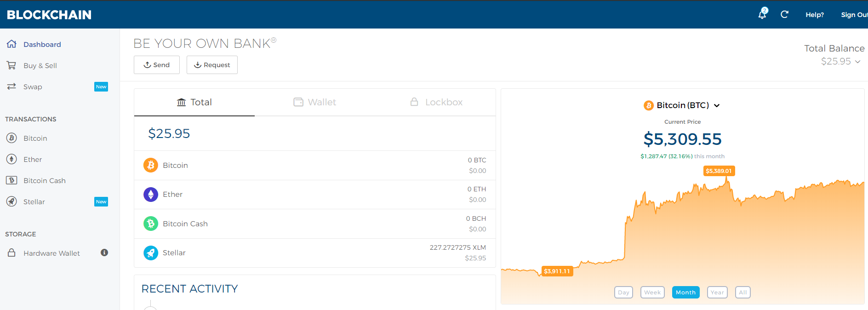Click the Stellar rocket icon in sidebar
The width and height of the screenshot is (868, 310).
point(11,201)
